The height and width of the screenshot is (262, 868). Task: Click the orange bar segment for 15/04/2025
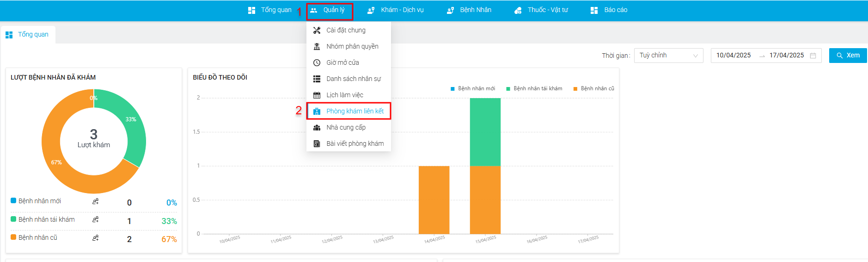pos(485,200)
